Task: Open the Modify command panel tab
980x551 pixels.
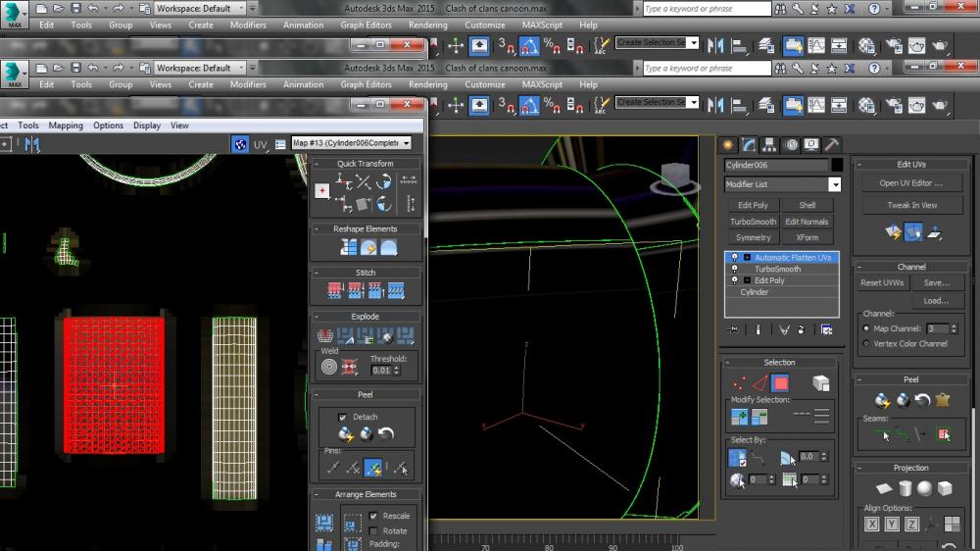Action: point(749,145)
